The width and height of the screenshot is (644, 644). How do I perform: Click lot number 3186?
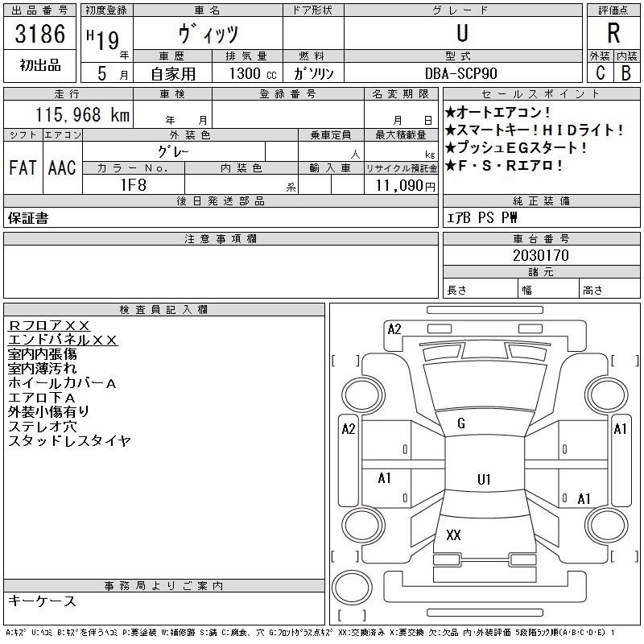pyautogui.click(x=39, y=34)
